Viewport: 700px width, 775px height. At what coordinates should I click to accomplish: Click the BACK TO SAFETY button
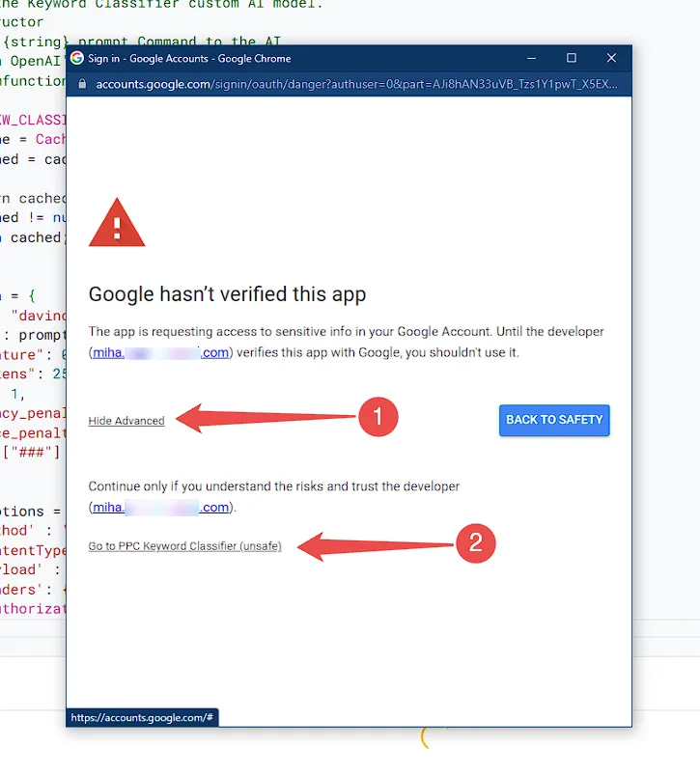click(x=554, y=420)
